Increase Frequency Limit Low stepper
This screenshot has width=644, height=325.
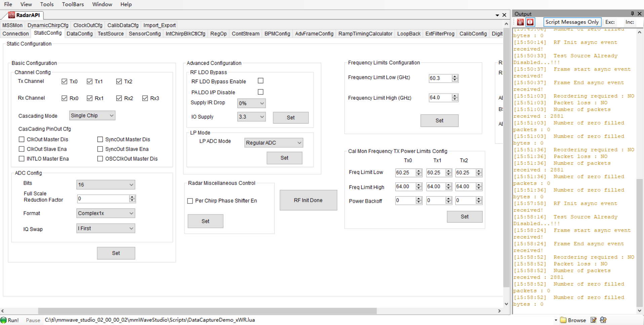click(x=455, y=77)
